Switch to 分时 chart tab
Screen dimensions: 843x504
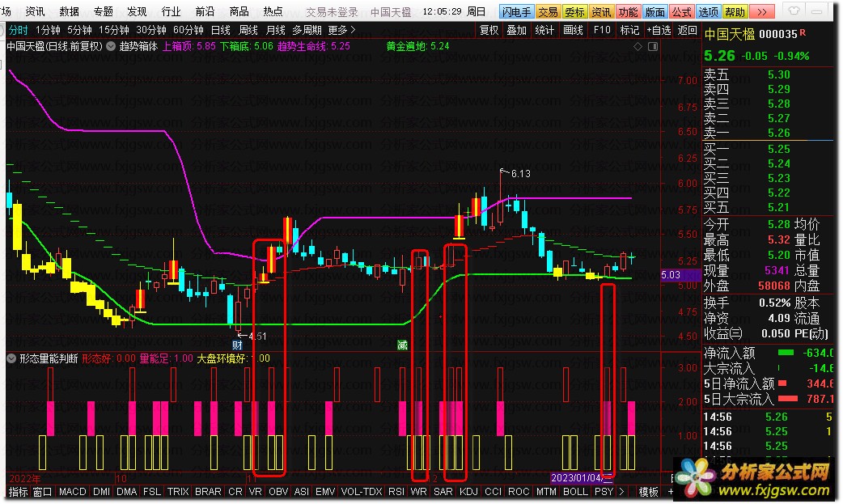click(19, 30)
